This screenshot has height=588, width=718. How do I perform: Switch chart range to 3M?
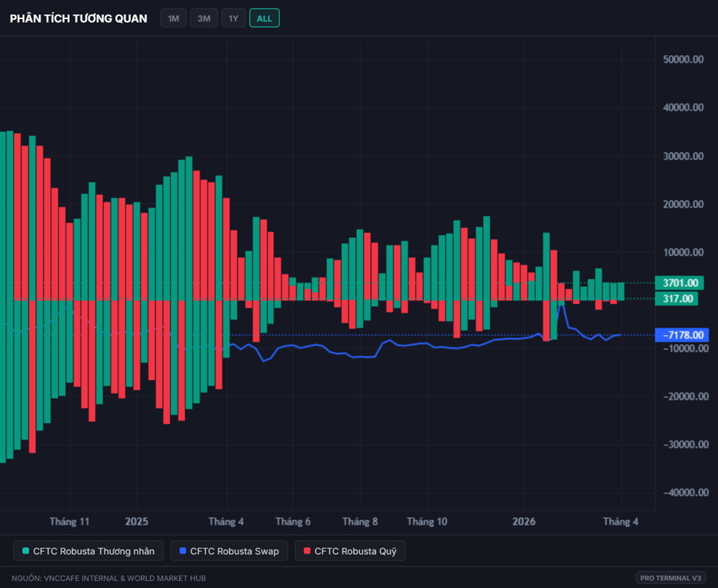pos(204,18)
